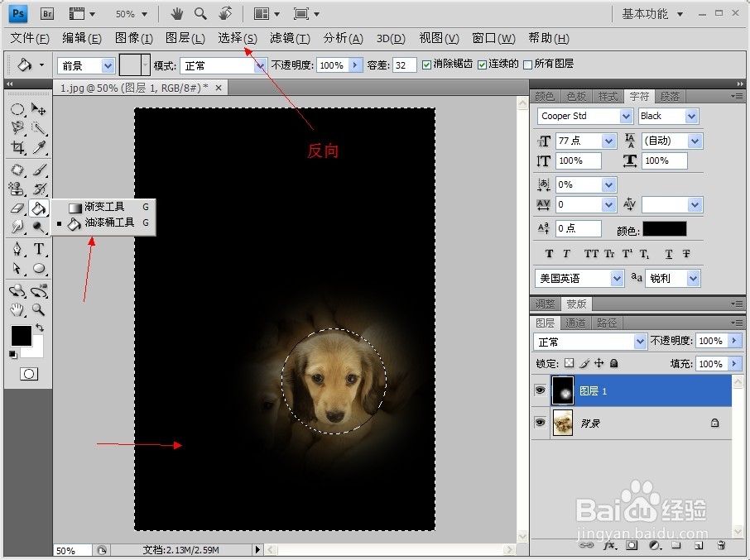The width and height of the screenshot is (750, 560).
Task: Open the opacity slider arrow in options bar
Action: pyautogui.click(x=355, y=65)
